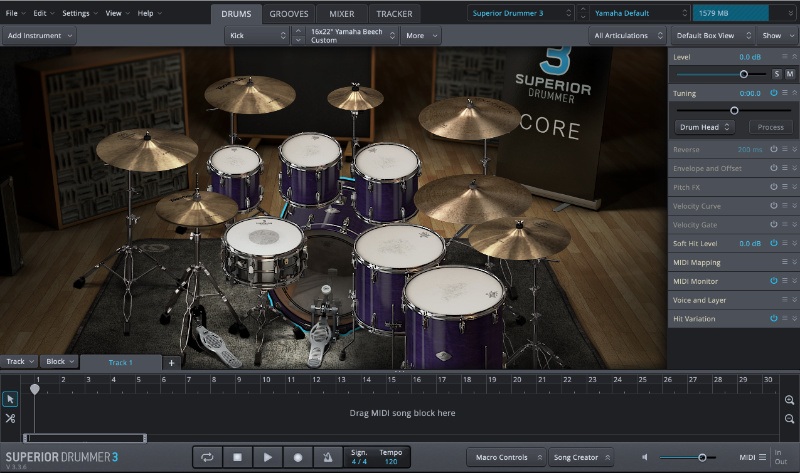Click the Tuning slider handle

[734, 111]
